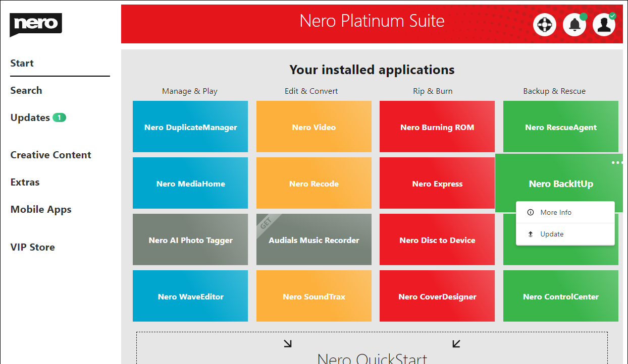Go to the Start section

pos(22,63)
